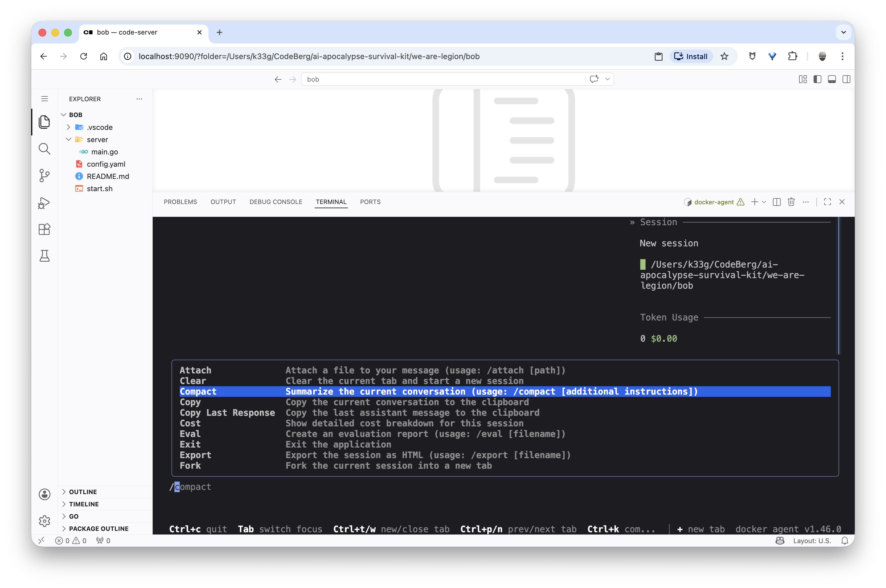Open main.go in the explorer
The width and height of the screenshot is (886, 588).
point(104,152)
